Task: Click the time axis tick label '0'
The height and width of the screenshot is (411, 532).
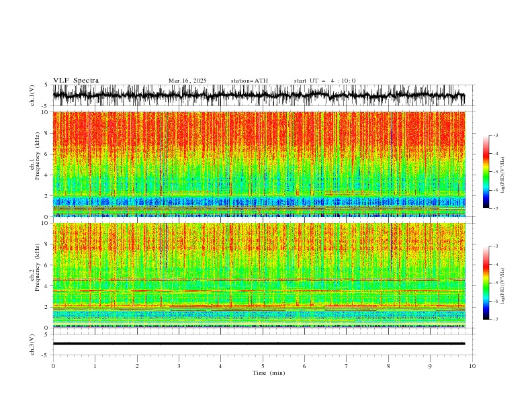Action: click(53, 366)
